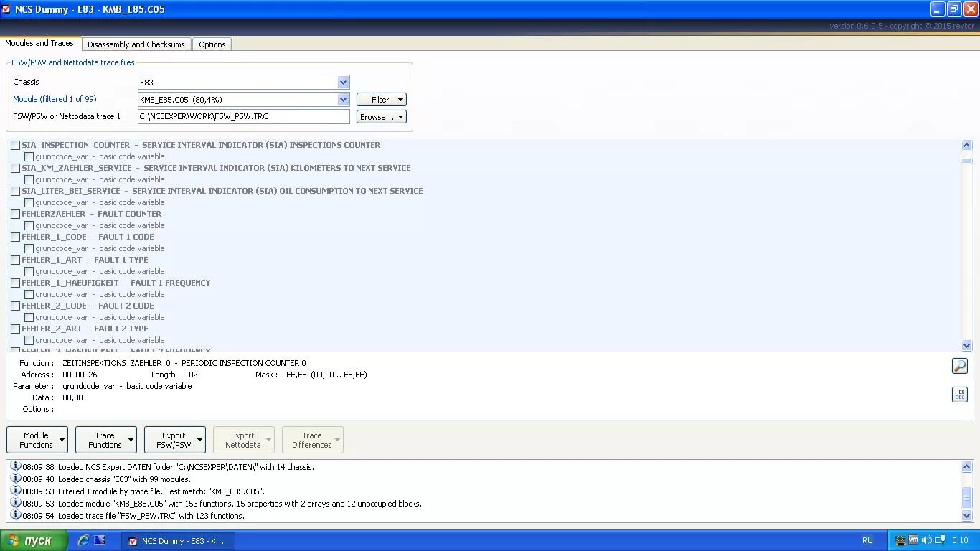Click the info icon for 08:09:40 log entry

pyautogui.click(x=15, y=479)
